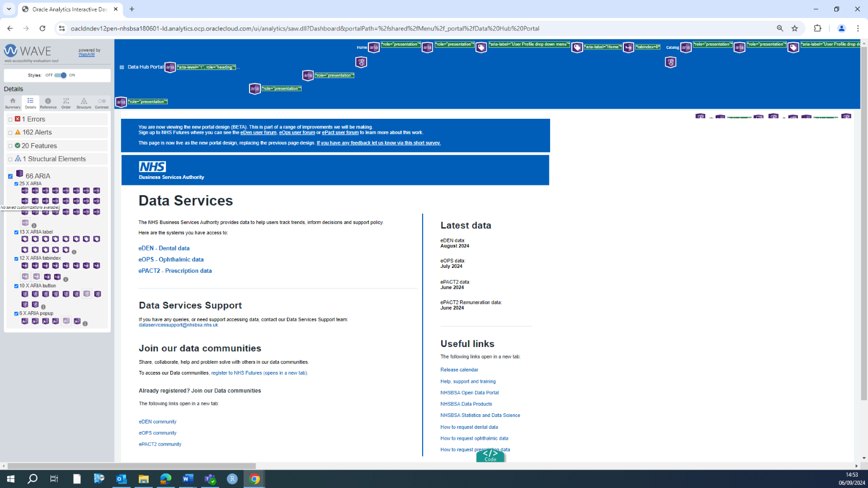
Task: Click the faded ARIA icon in the sidebar's 25 X ARIA group
Action: tap(25, 223)
